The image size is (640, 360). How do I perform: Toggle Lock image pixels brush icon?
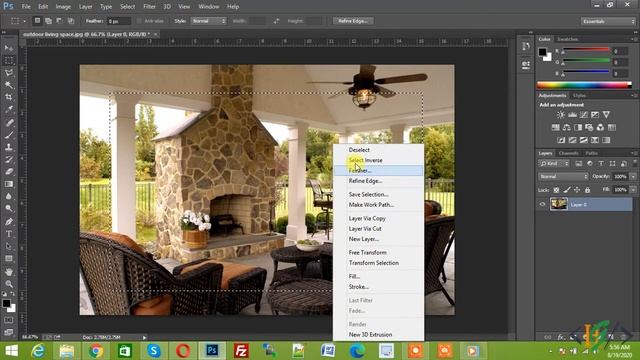coord(567,190)
